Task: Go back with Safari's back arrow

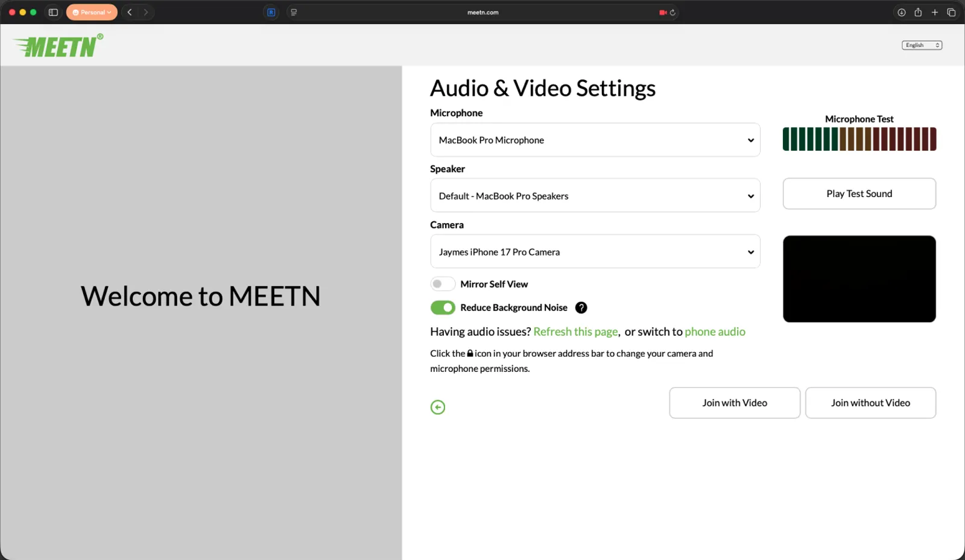Action: coord(130,12)
